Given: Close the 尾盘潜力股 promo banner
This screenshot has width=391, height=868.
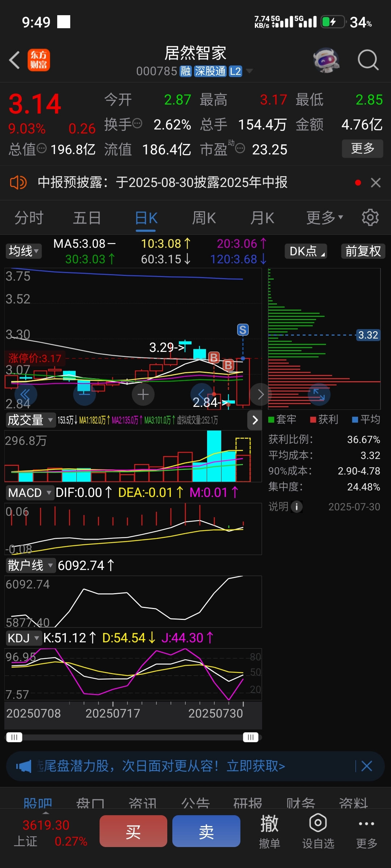Looking at the screenshot, I should pyautogui.click(x=367, y=766).
